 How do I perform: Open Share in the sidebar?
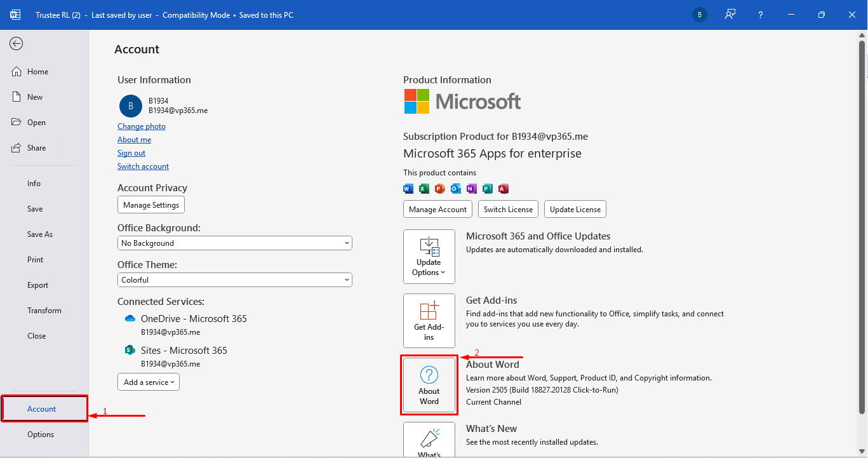pyautogui.click(x=44, y=148)
